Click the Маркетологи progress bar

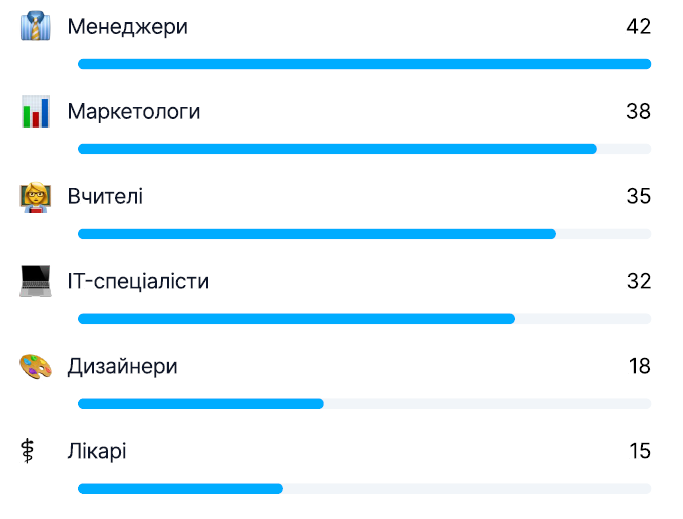[364, 149]
